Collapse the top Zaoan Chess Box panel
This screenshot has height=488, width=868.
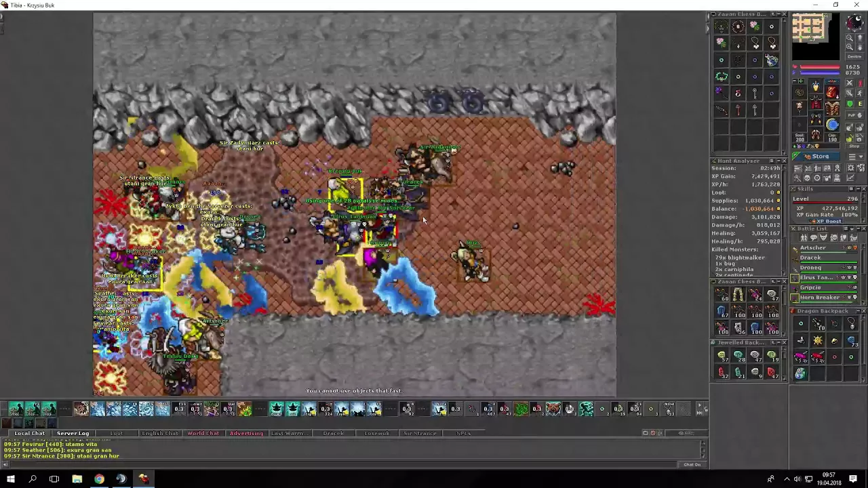778,14
